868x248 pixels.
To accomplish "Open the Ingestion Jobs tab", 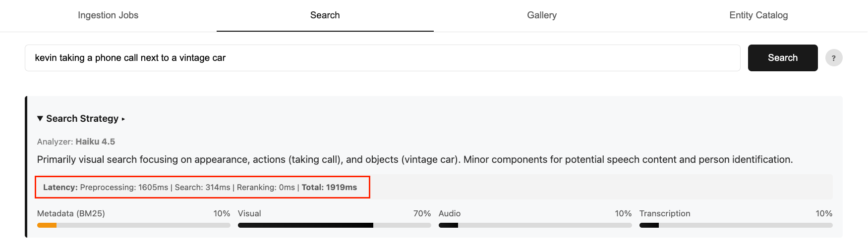I will click(x=108, y=15).
